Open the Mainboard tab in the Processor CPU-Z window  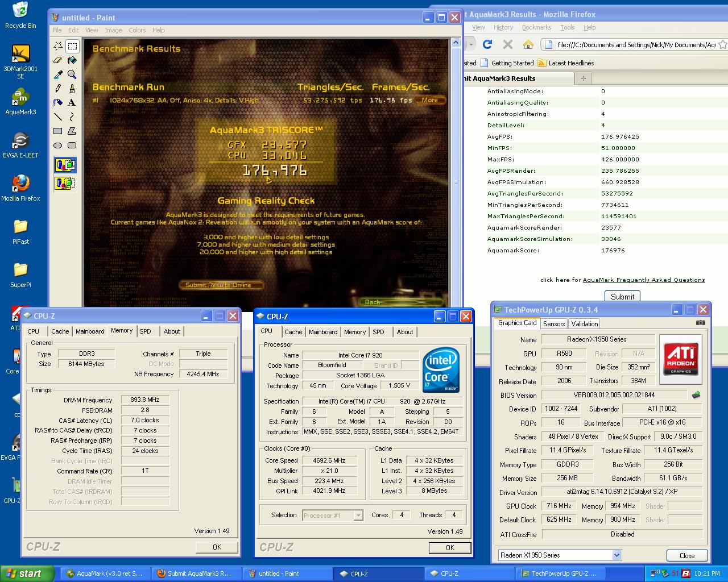click(x=323, y=332)
